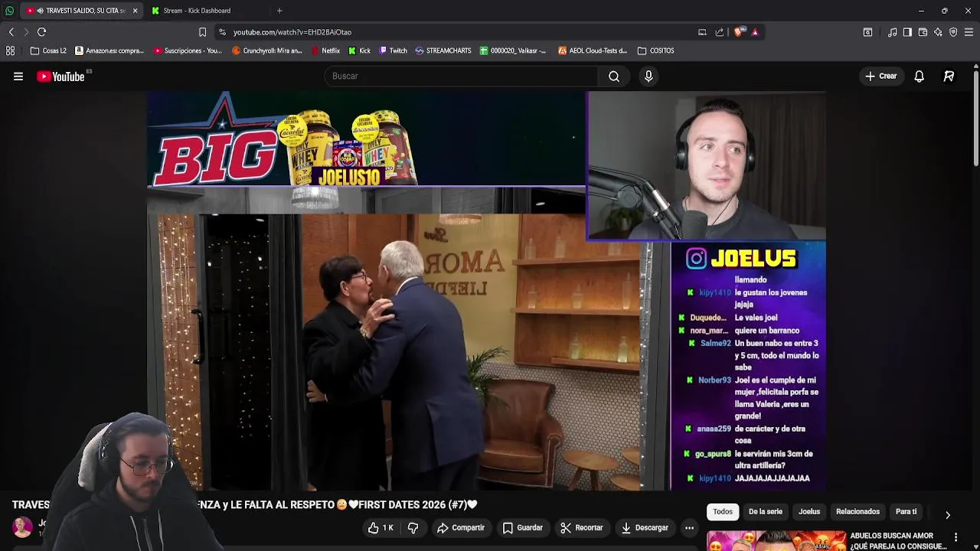Viewport: 980px width, 551px height.
Task: Select the De la serie chip
Action: pyautogui.click(x=766, y=511)
